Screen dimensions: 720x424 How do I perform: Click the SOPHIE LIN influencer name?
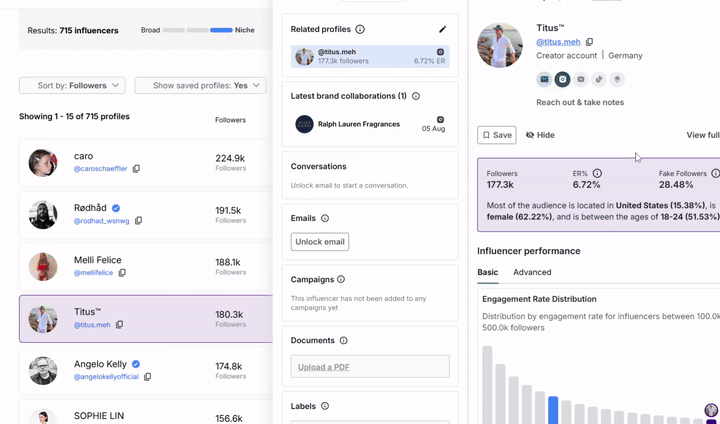coord(99,416)
